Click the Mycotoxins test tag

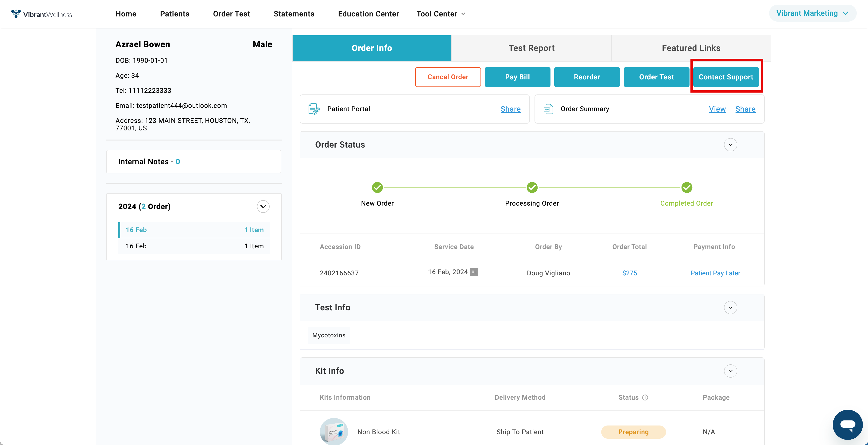(329, 335)
